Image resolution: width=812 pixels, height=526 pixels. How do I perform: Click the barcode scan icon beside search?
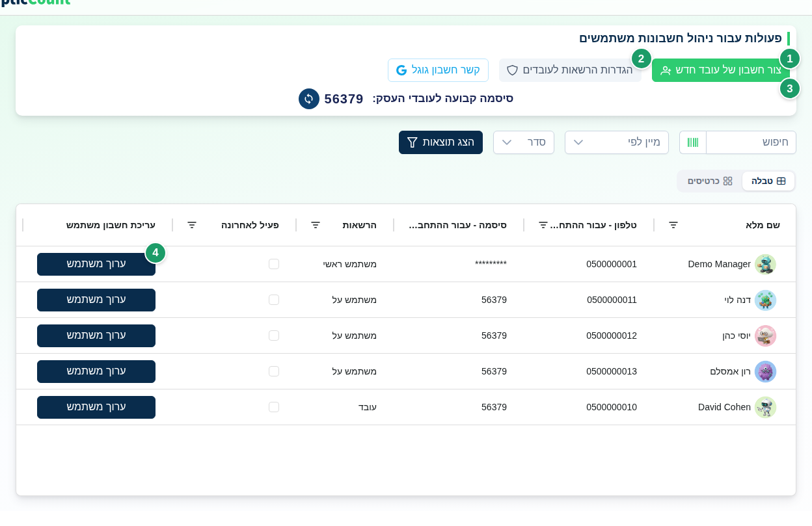693,142
